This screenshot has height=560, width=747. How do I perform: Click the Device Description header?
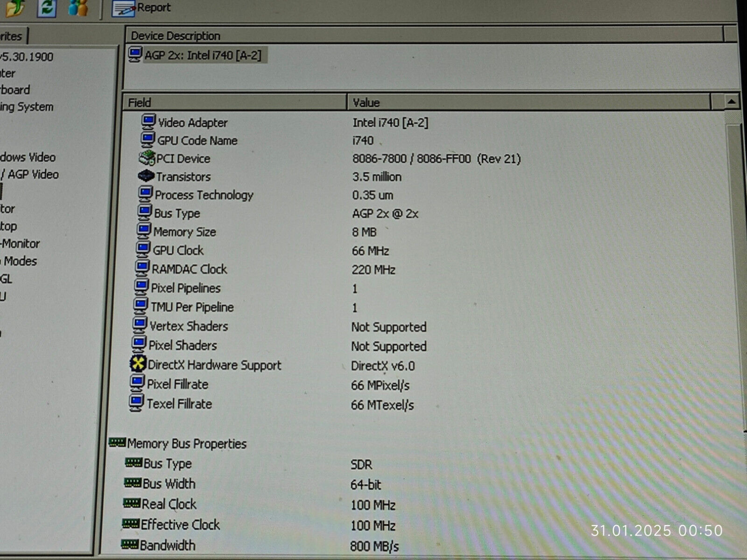424,35
